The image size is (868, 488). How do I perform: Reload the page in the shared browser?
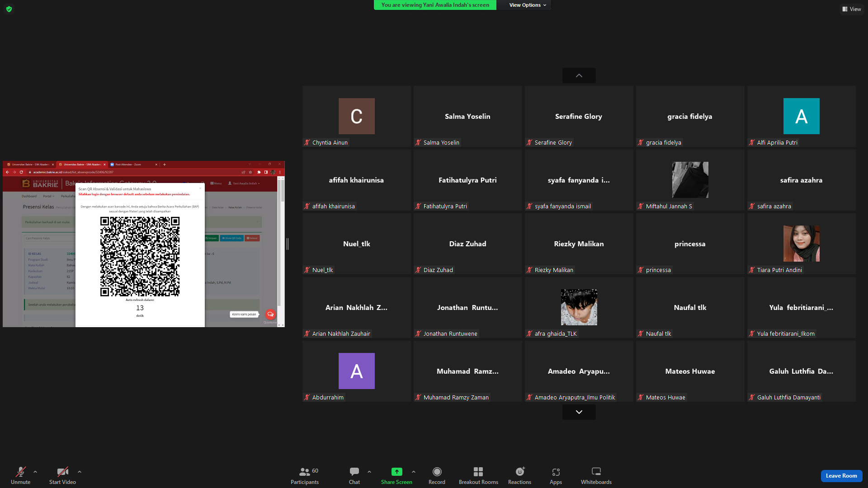(x=21, y=172)
